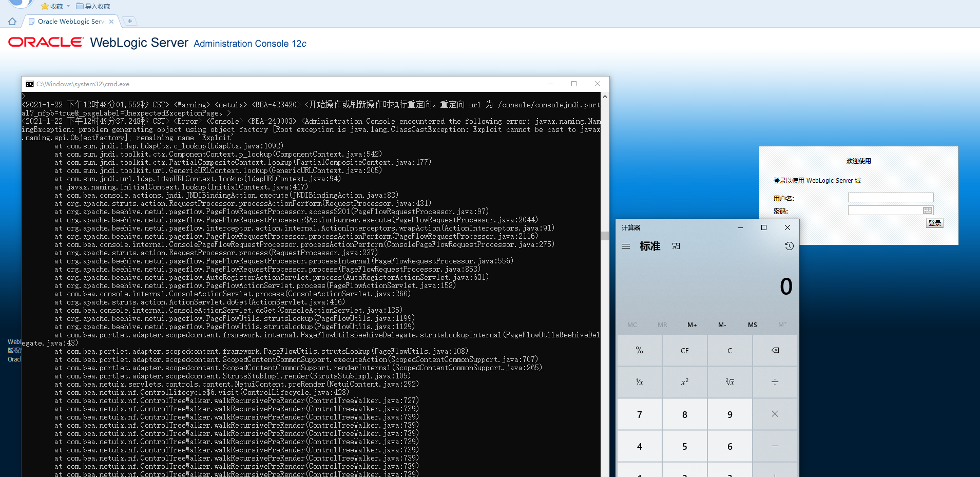This screenshot has width=980, height=477.
Task: Click the minus key on calculator
Action: tap(775, 446)
